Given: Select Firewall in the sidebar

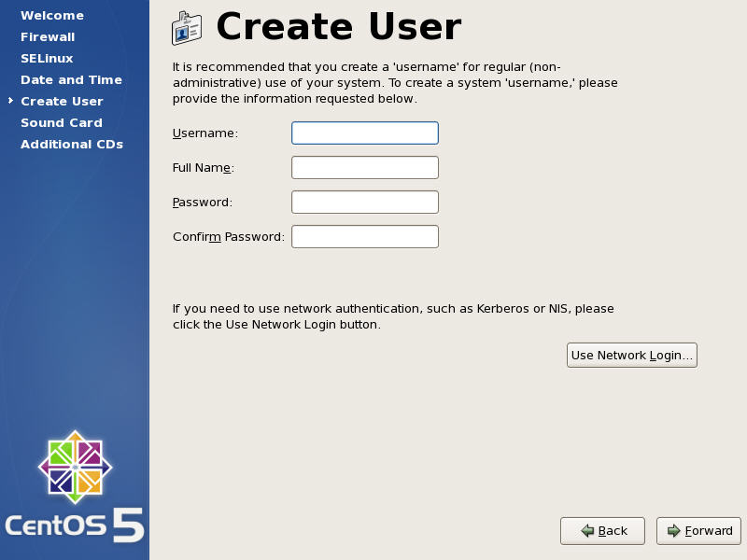Looking at the screenshot, I should [x=48, y=36].
